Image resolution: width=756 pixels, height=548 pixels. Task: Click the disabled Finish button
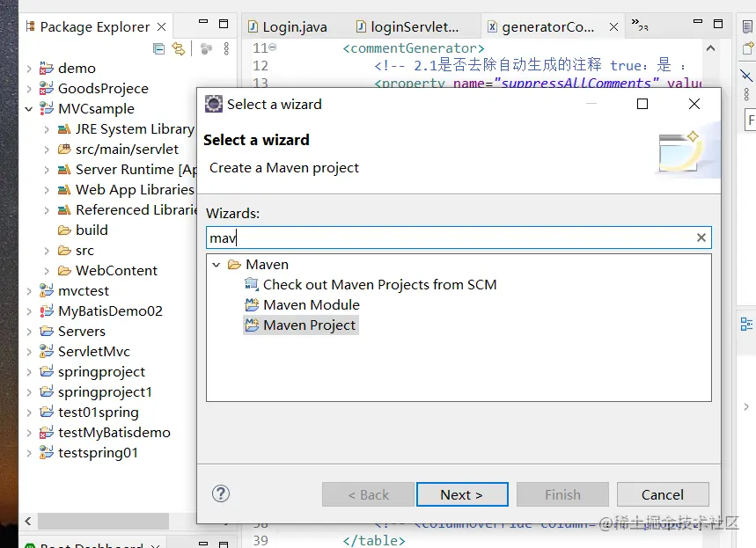pos(562,494)
